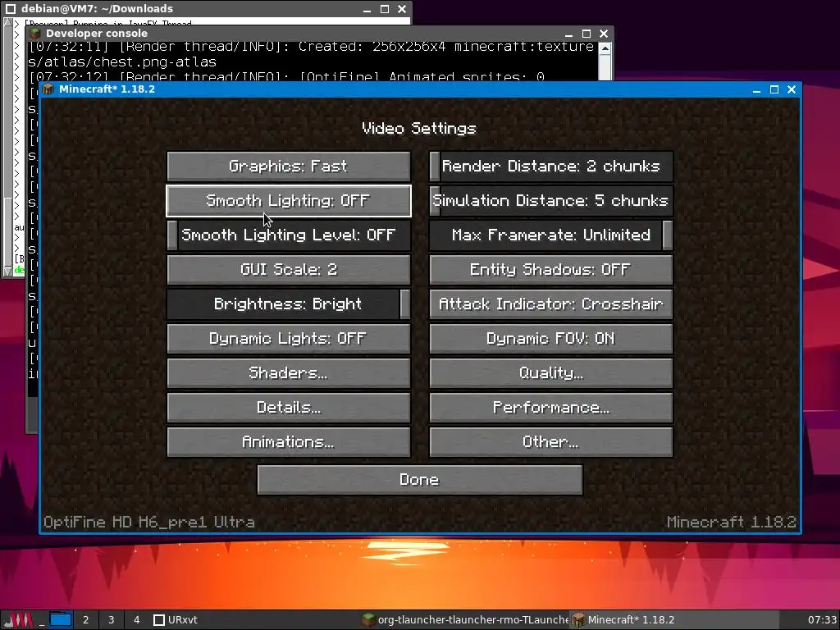840x630 pixels.
Task: Toggle Dynamic FOV: ON
Action: point(551,339)
